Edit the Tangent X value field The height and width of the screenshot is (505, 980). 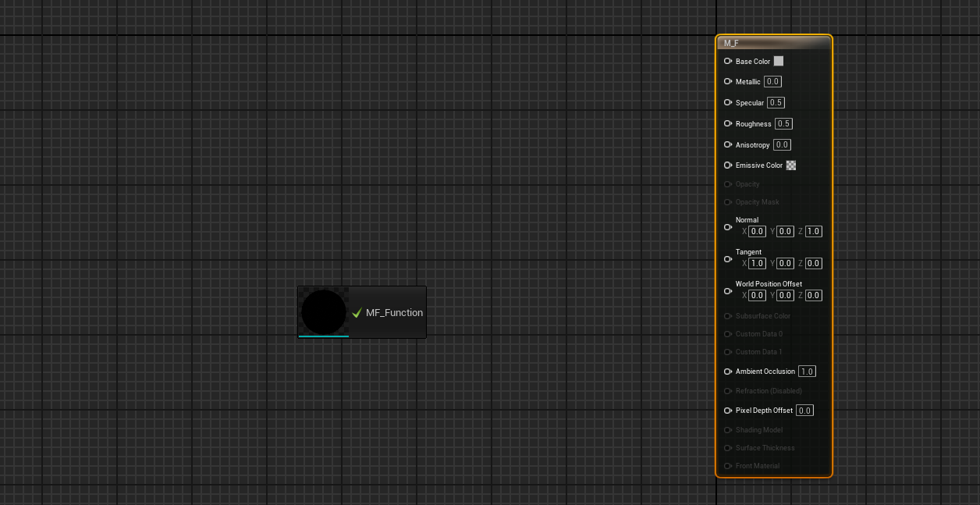[757, 264]
